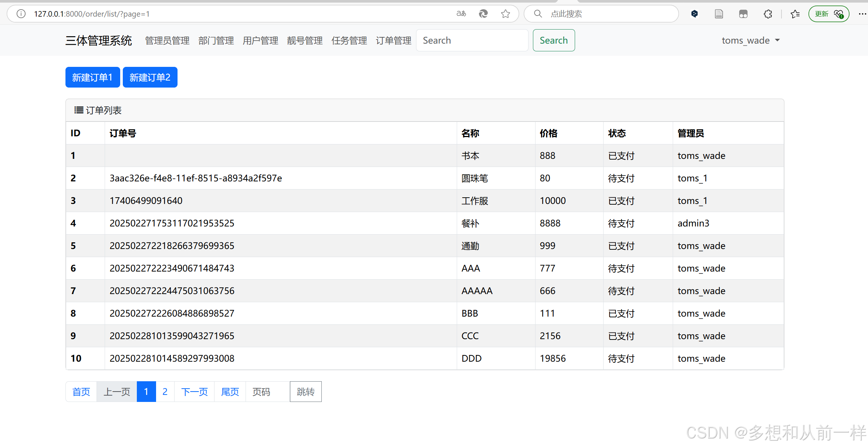Click the refresh icon in address bar
This screenshot has width=868, height=447.
click(483, 14)
